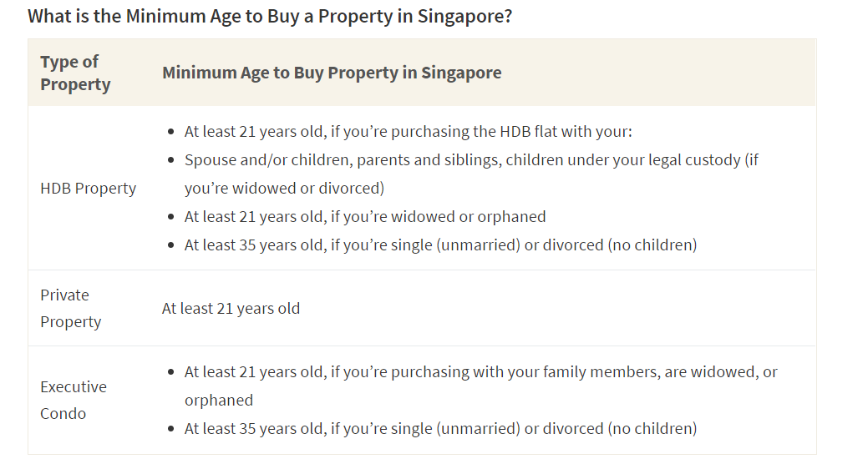Click the bullet before "Spouse and/or children"

171,159
